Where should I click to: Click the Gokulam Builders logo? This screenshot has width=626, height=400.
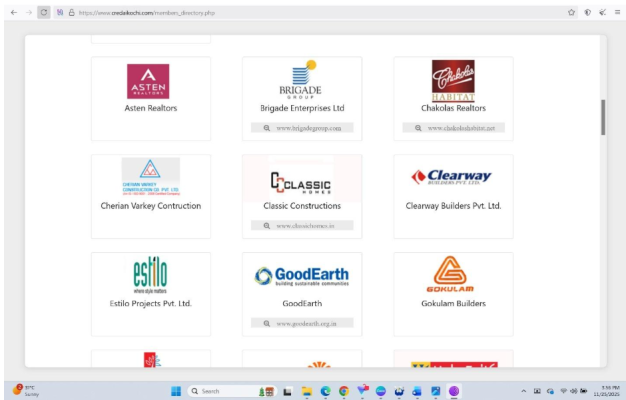tap(452, 275)
